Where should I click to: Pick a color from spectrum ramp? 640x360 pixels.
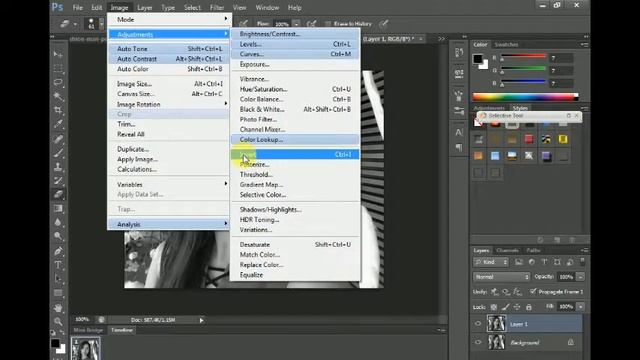tap(523, 97)
